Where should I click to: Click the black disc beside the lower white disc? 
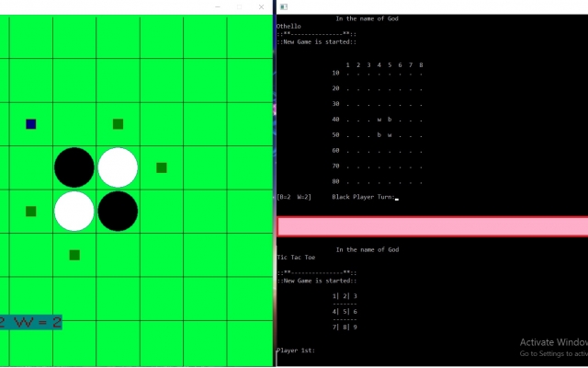[x=118, y=212]
